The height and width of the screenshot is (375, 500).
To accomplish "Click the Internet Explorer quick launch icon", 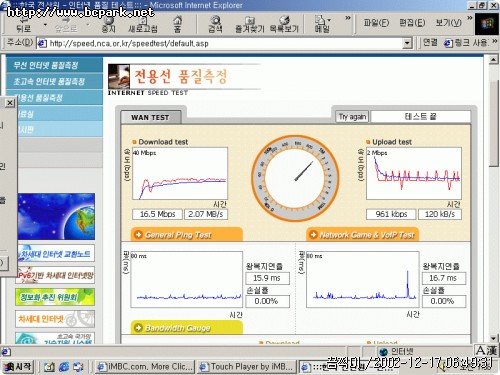I will point(64,367).
